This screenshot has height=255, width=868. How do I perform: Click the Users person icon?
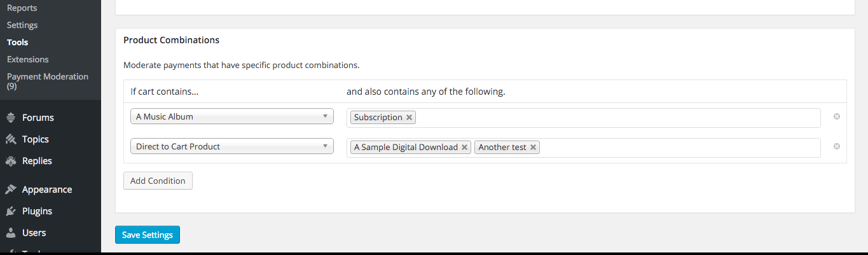[10, 233]
